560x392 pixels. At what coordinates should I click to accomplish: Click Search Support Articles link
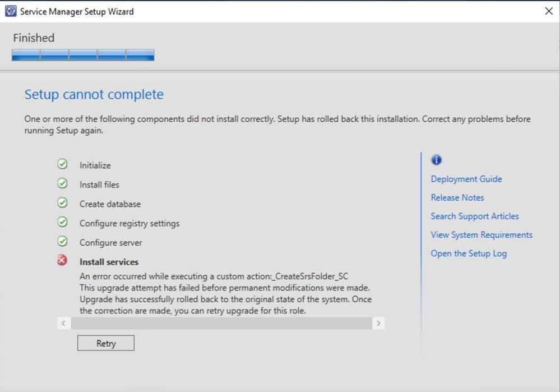[475, 216]
